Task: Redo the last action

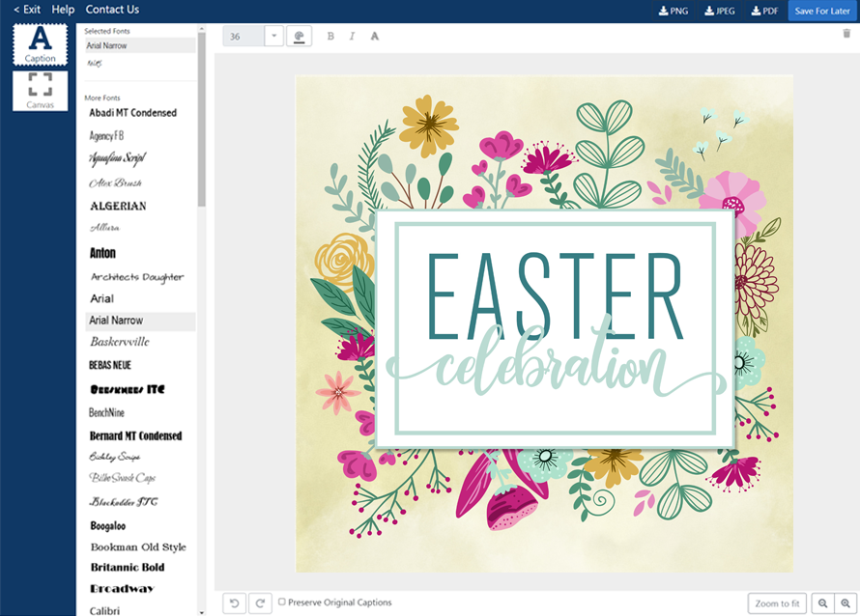Action: tap(260, 603)
